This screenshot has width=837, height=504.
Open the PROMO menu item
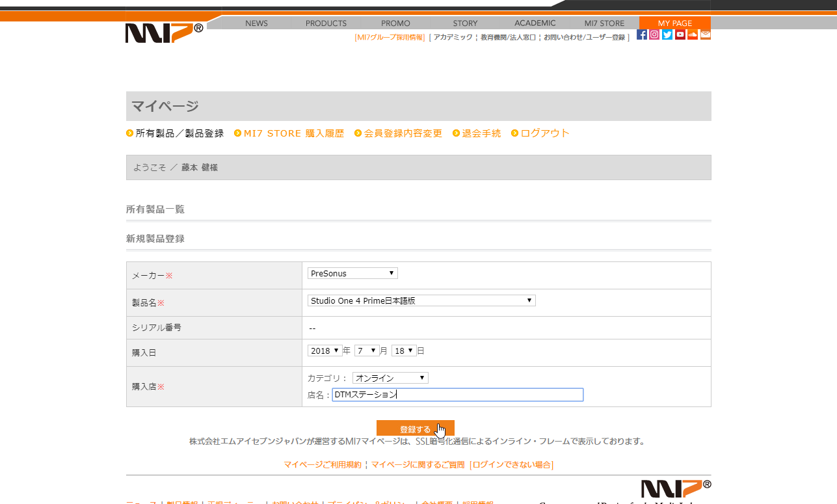pyautogui.click(x=395, y=23)
